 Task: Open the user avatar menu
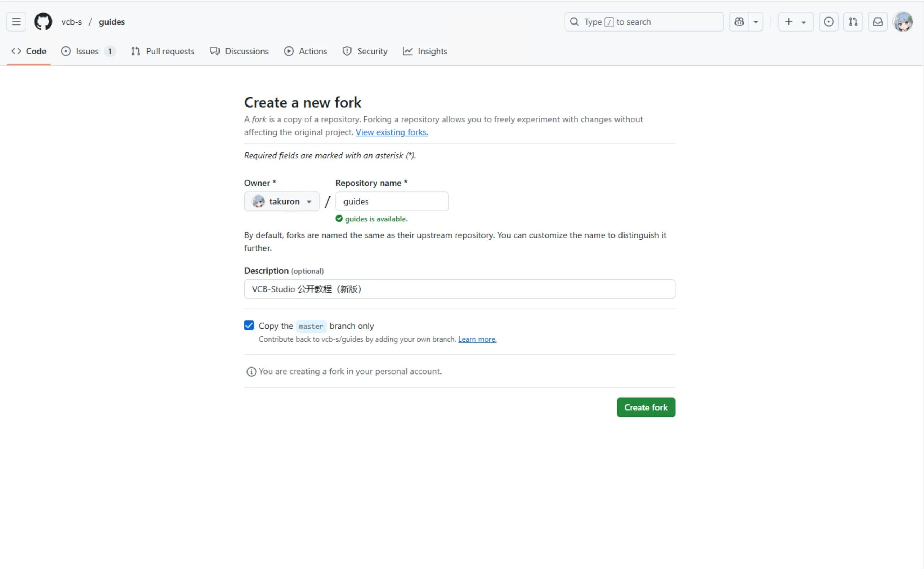[903, 22]
